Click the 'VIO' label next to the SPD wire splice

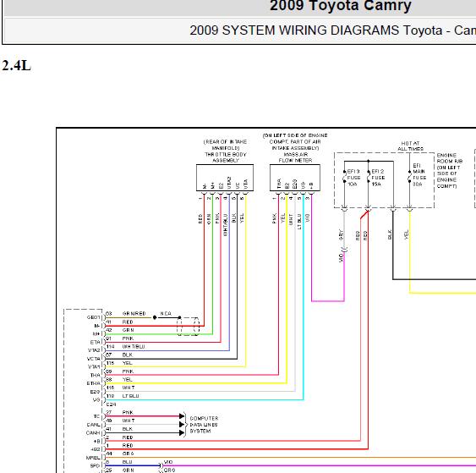pyautogui.click(x=168, y=462)
